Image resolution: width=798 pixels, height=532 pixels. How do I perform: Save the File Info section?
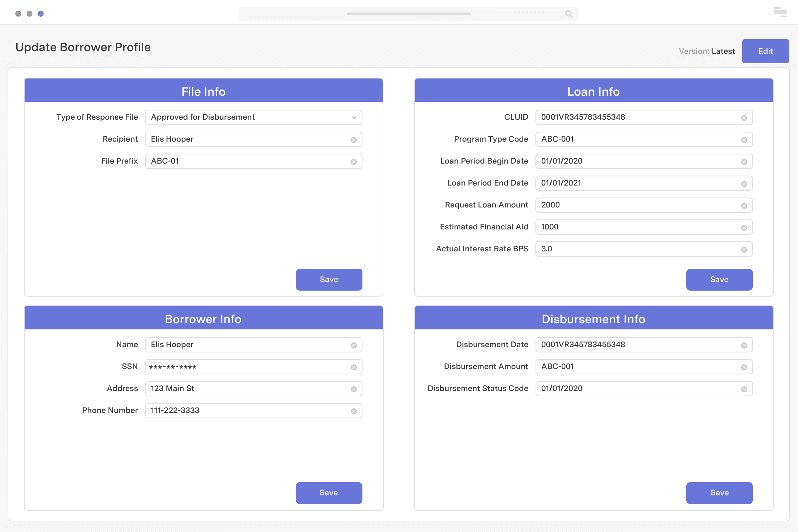coord(329,279)
